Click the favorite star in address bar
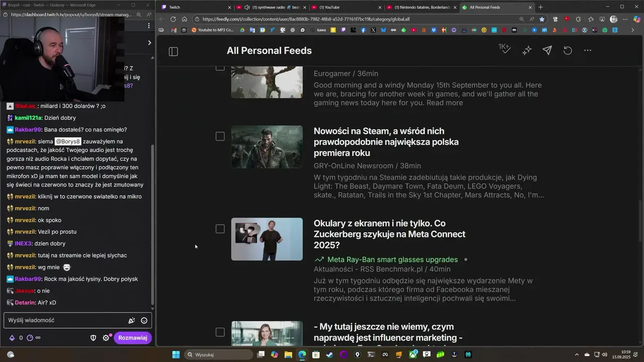The width and height of the screenshot is (644, 362). 542,19
